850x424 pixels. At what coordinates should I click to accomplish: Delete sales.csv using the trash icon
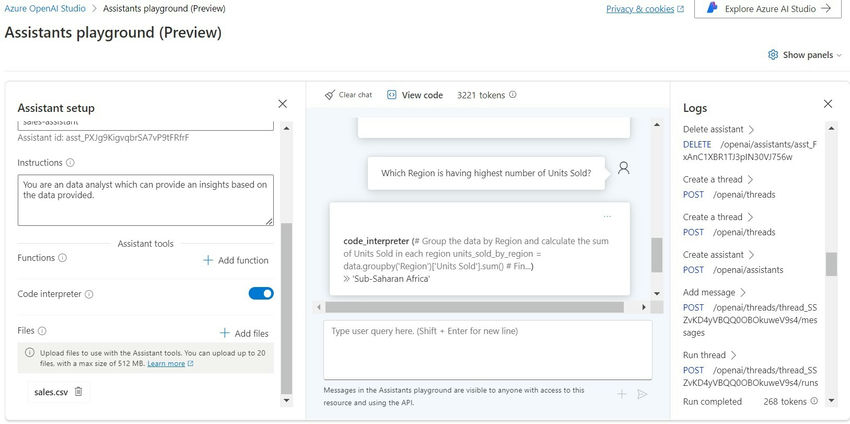coord(78,391)
